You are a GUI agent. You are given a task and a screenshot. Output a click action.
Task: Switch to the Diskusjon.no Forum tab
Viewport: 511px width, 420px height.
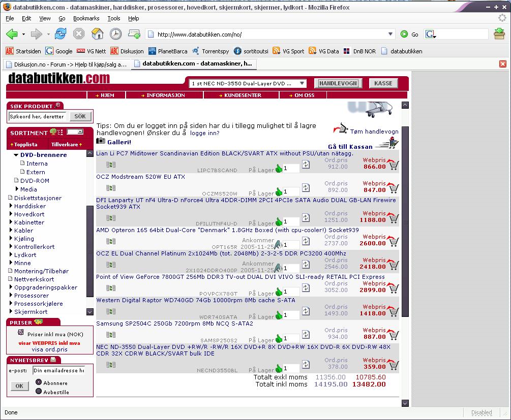[x=67, y=64]
